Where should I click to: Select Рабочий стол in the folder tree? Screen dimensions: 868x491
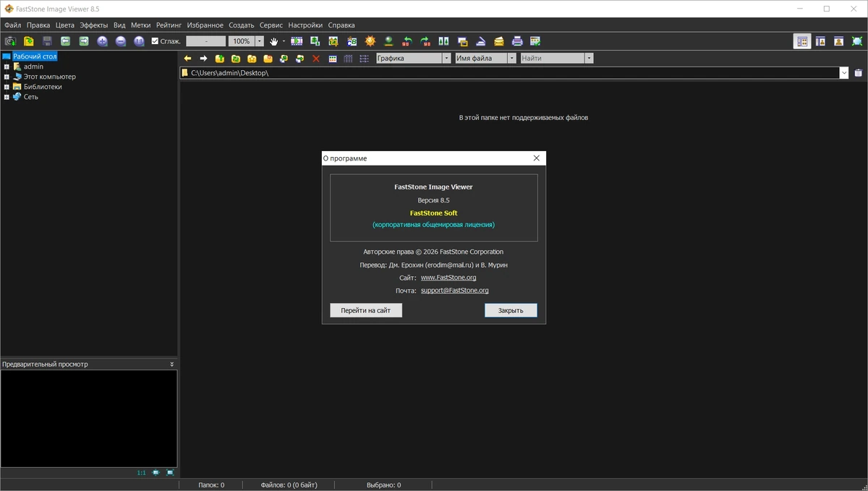[x=35, y=56]
